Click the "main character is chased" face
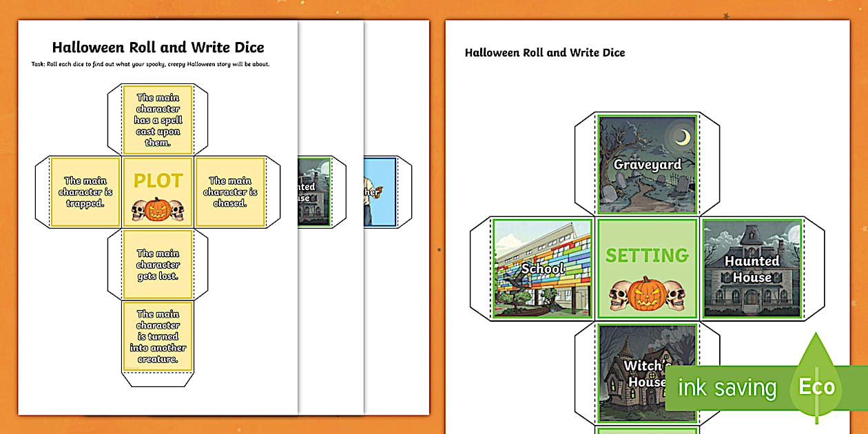Viewport: 868px width, 434px height. pyautogui.click(x=230, y=192)
